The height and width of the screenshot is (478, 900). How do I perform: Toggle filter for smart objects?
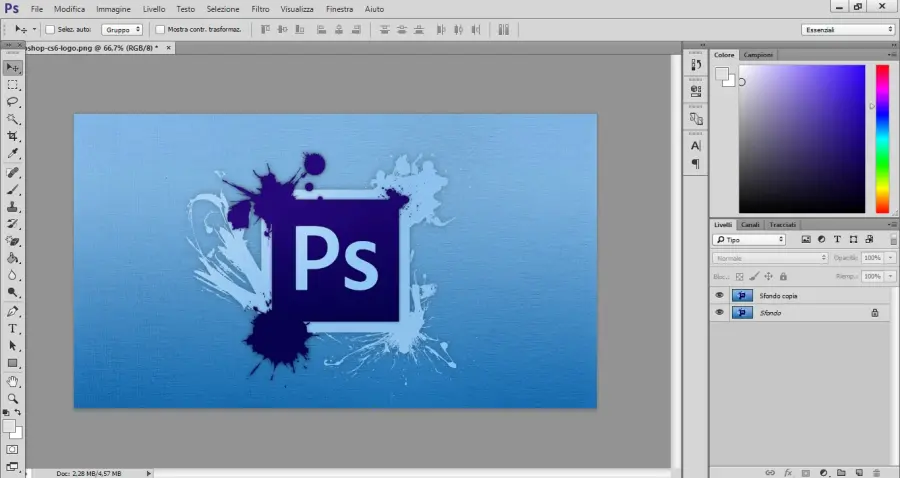click(869, 239)
